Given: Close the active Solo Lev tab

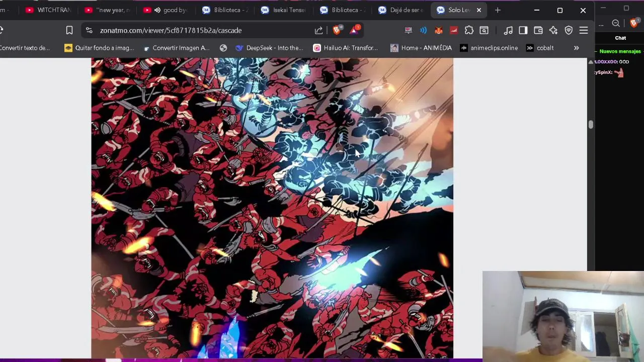Looking at the screenshot, I should click(x=479, y=10).
